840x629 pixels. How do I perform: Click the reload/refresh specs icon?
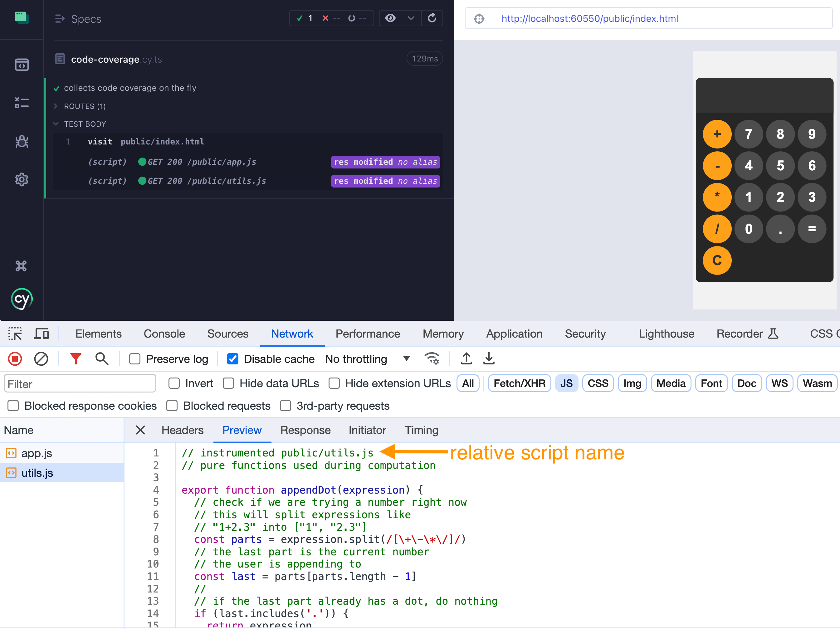click(x=432, y=18)
